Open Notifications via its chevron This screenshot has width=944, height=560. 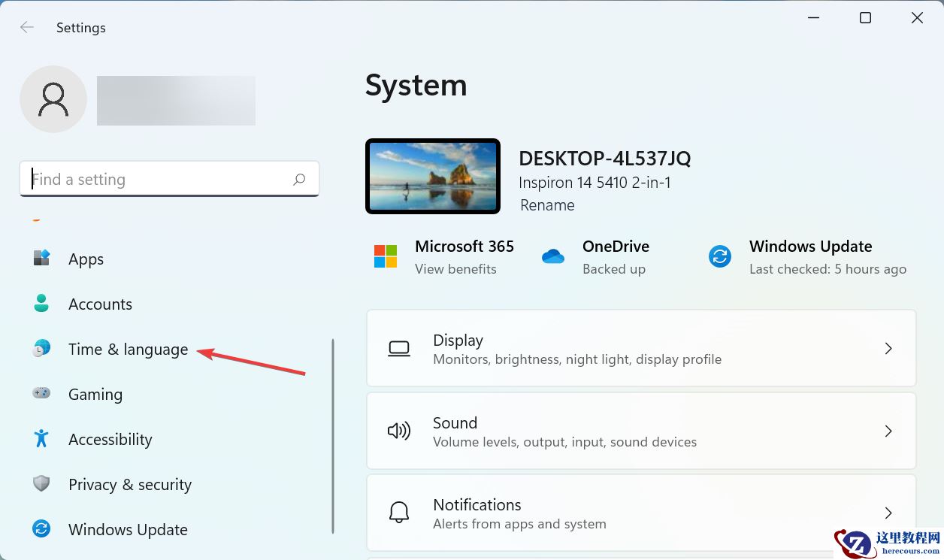(888, 513)
